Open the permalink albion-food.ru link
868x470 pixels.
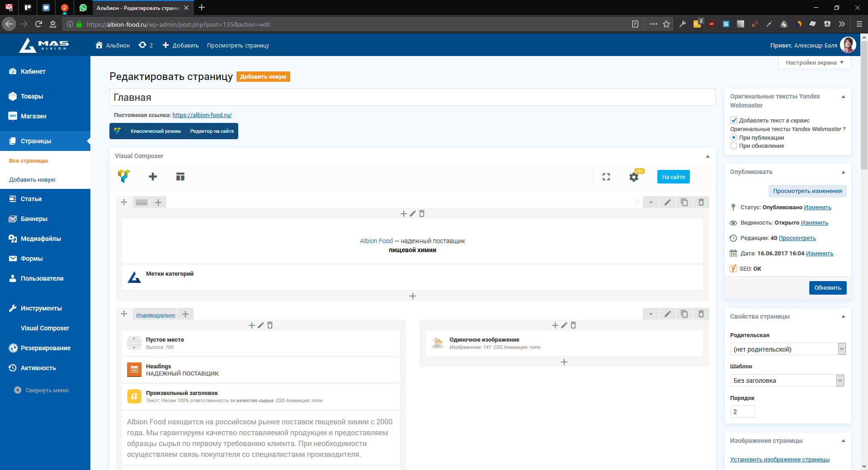pyautogui.click(x=202, y=115)
